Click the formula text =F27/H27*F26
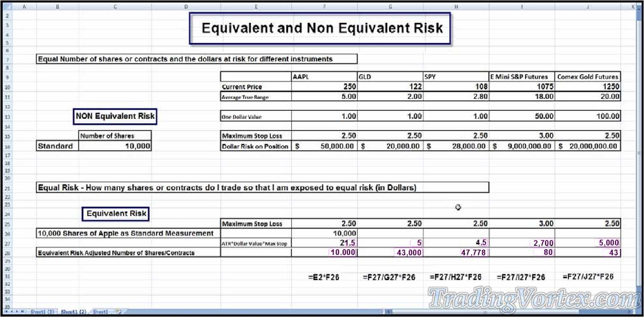 (455, 278)
